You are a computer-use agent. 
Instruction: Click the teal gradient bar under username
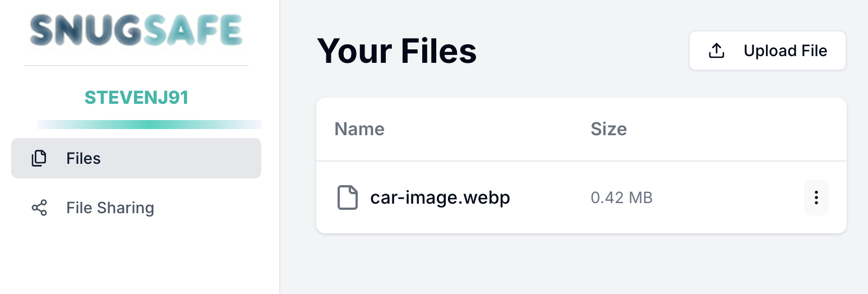(x=149, y=125)
